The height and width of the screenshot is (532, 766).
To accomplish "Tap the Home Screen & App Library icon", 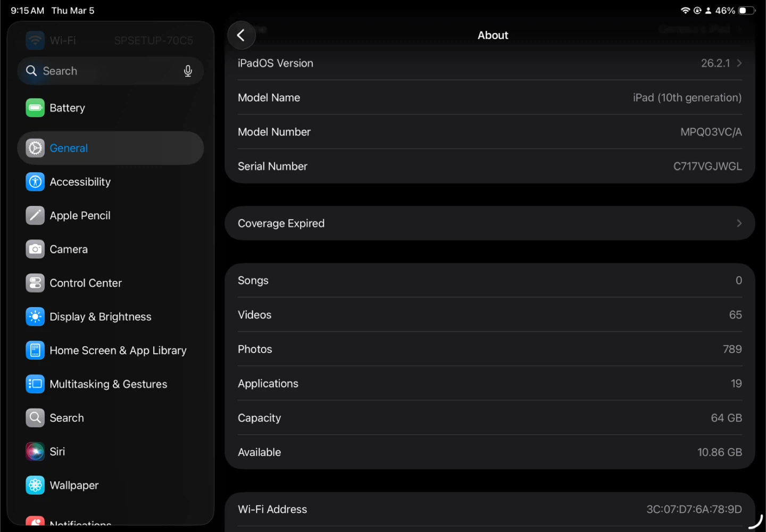I will (x=35, y=350).
